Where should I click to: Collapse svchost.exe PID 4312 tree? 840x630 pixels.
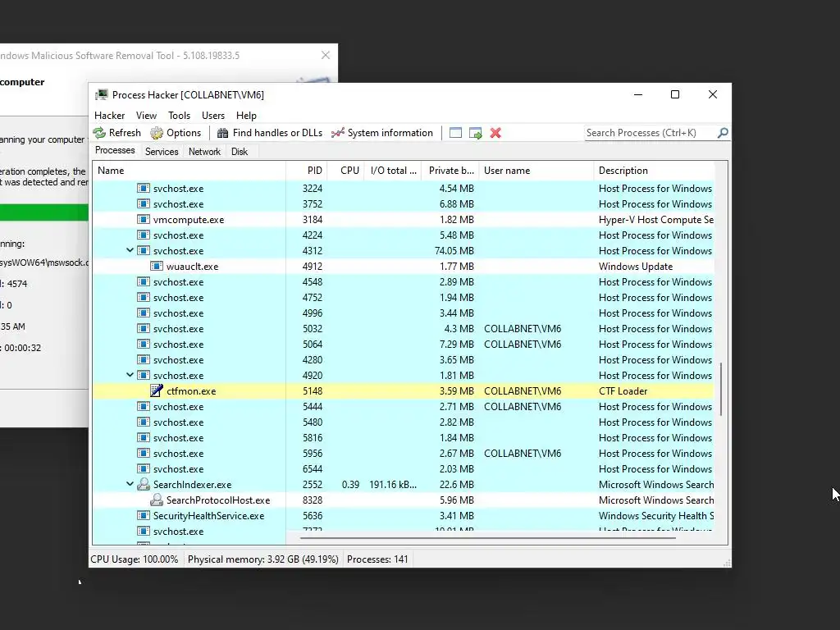[x=130, y=250]
